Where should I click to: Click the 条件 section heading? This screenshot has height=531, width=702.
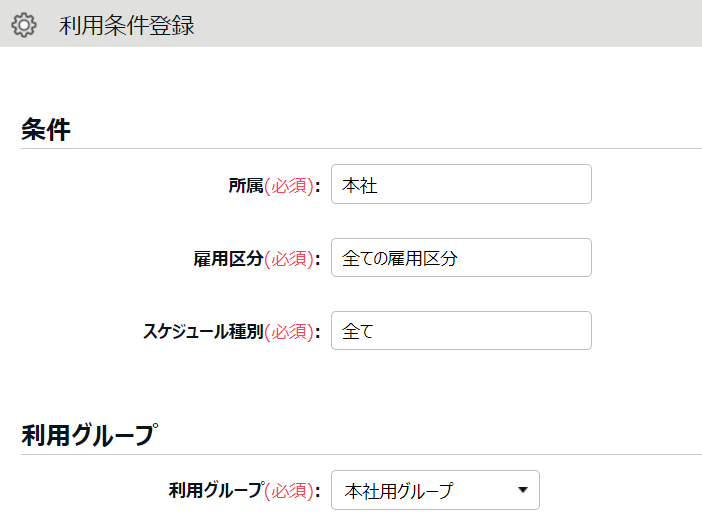pyautogui.click(x=46, y=130)
